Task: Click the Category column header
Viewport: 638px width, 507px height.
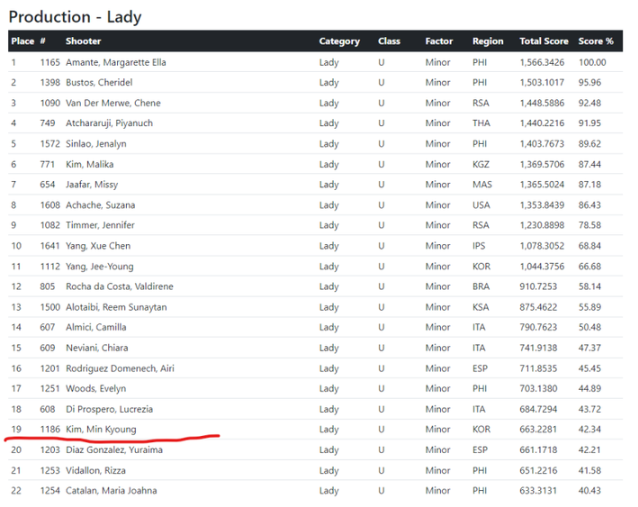Action: tap(339, 41)
